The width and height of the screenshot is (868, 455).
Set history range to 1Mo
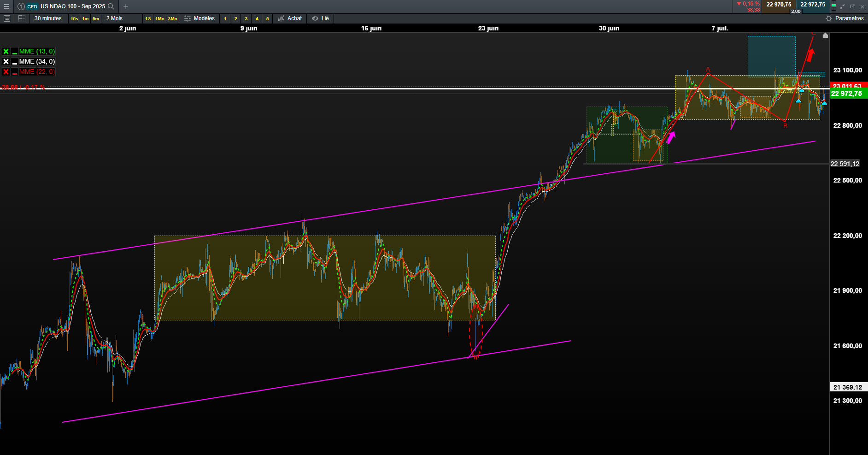(160, 19)
